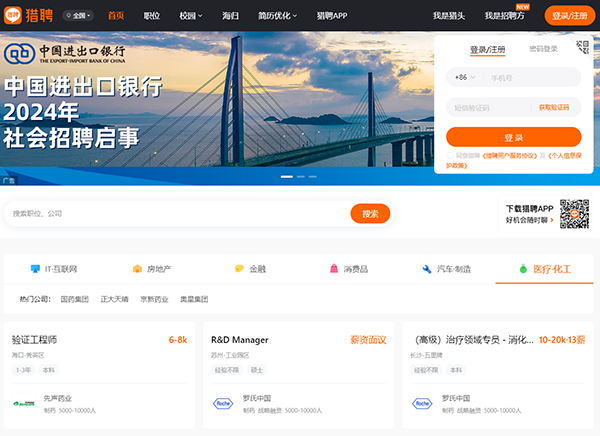Click the 先声药业 company logo
Screen dimensions: 600x436
click(x=24, y=403)
